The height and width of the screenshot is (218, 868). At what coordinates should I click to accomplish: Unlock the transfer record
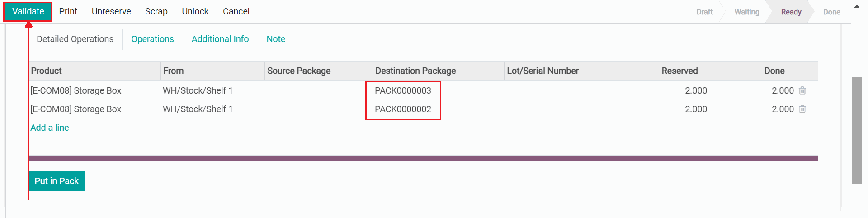click(195, 12)
